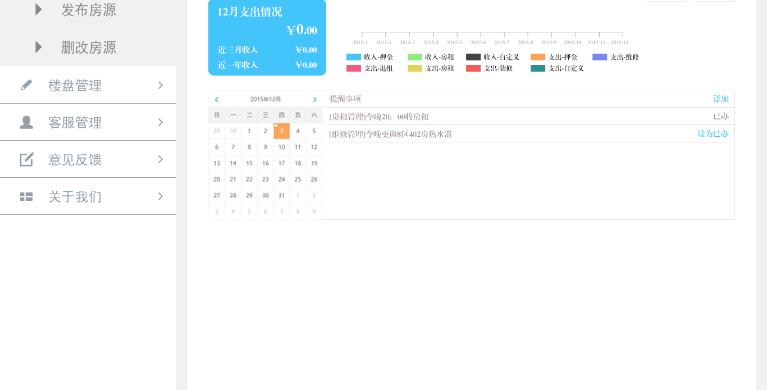Open 意见反馈 via its right chevron
Image resolution: width=767 pixels, height=390 pixels.
[160, 160]
